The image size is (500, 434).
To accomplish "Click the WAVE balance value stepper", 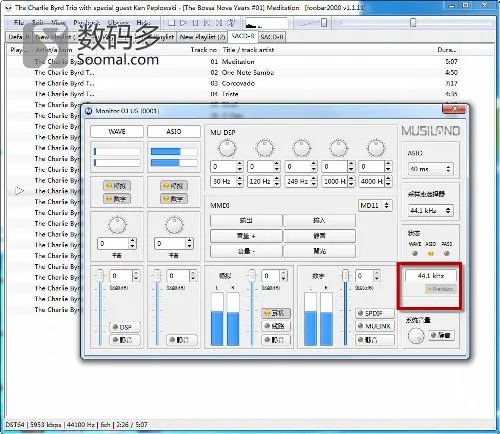I will [133, 243].
